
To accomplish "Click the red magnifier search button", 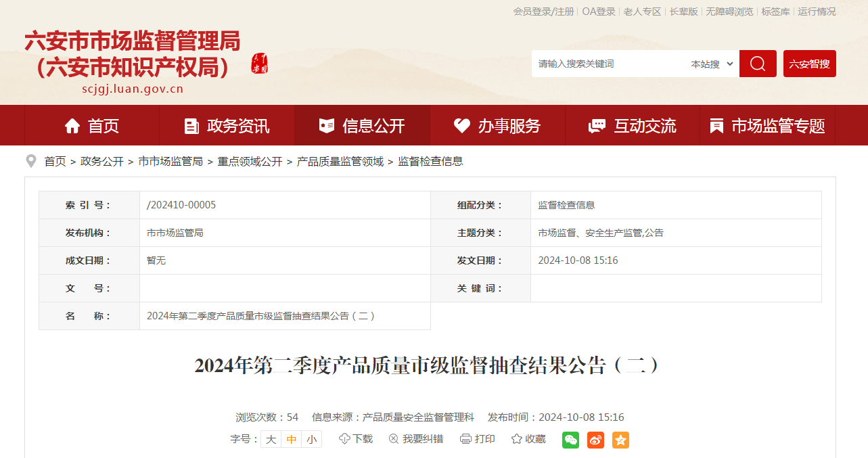I will pos(758,64).
